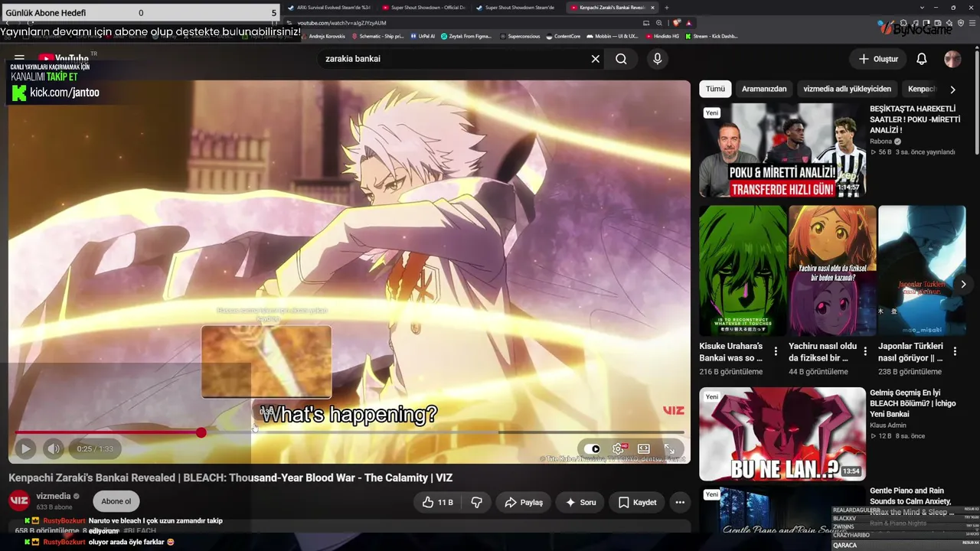Open a new browser tab with the plus
The height and width of the screenshot is (551, 980).
tap(667, 8)
